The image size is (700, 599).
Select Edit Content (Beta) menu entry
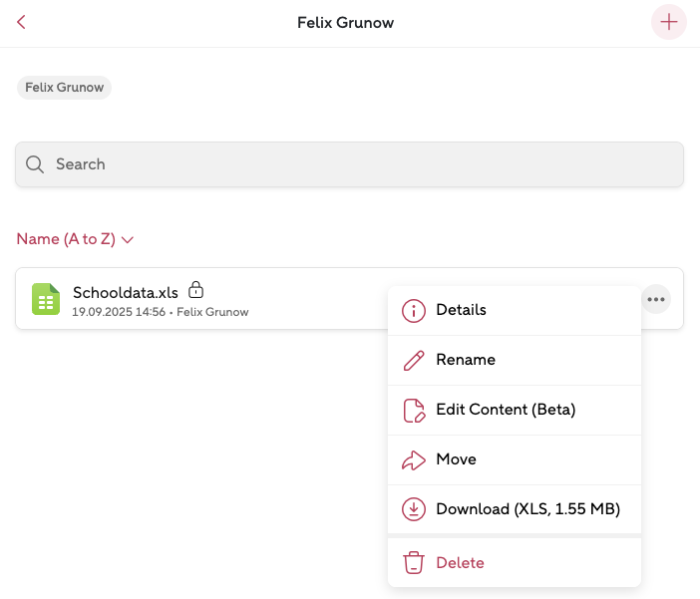(506, 410)
